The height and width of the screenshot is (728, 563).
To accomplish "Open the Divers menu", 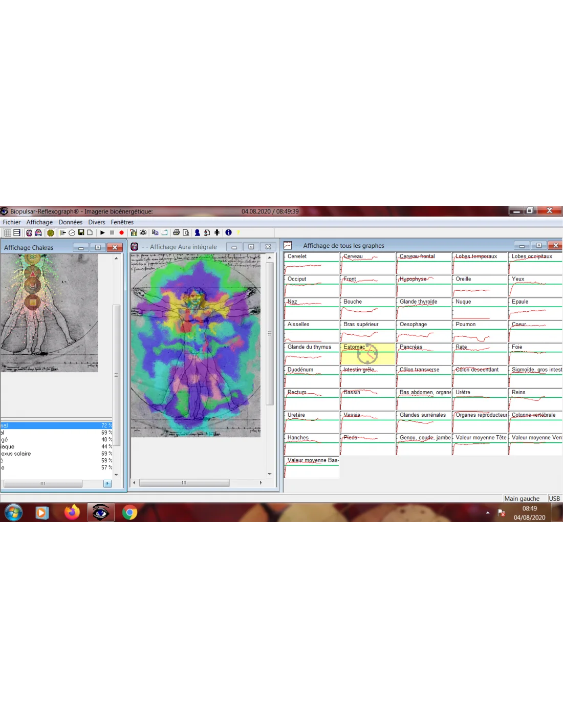I will pyautogui.click(x=97, y=222).
